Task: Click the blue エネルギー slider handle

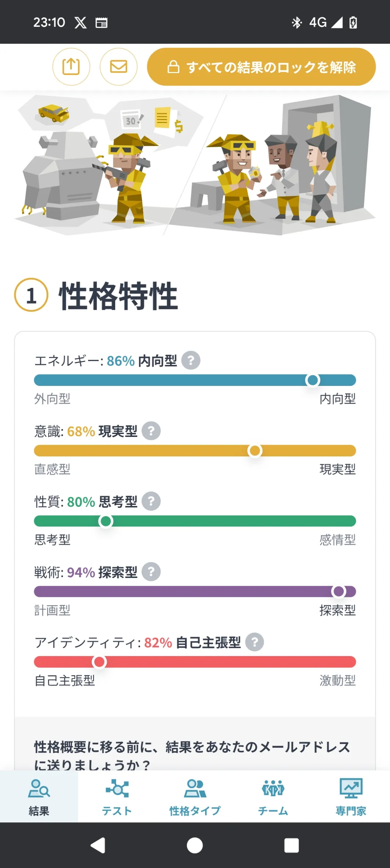Action: pyautogui.click(x=313, y=380)
